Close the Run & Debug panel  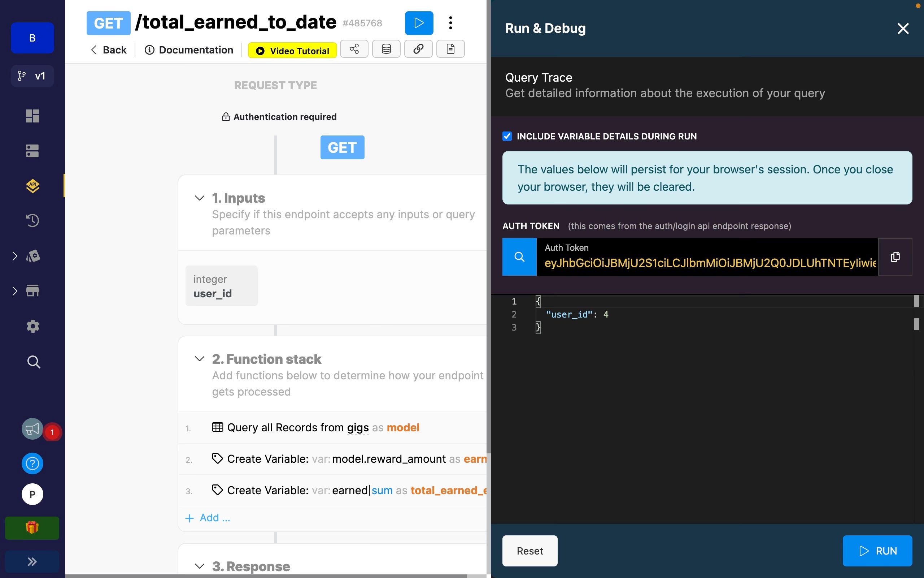[x=903, y=28]
